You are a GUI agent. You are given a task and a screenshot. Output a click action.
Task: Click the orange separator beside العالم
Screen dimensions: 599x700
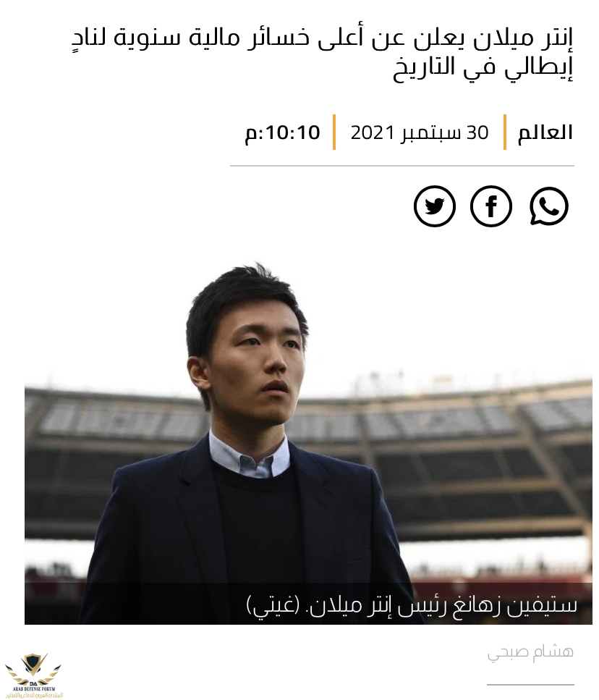point(504,132)
